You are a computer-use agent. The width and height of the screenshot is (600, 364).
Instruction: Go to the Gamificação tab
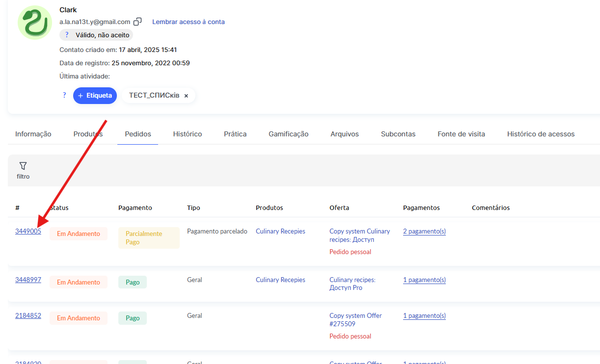click(288, 134)
